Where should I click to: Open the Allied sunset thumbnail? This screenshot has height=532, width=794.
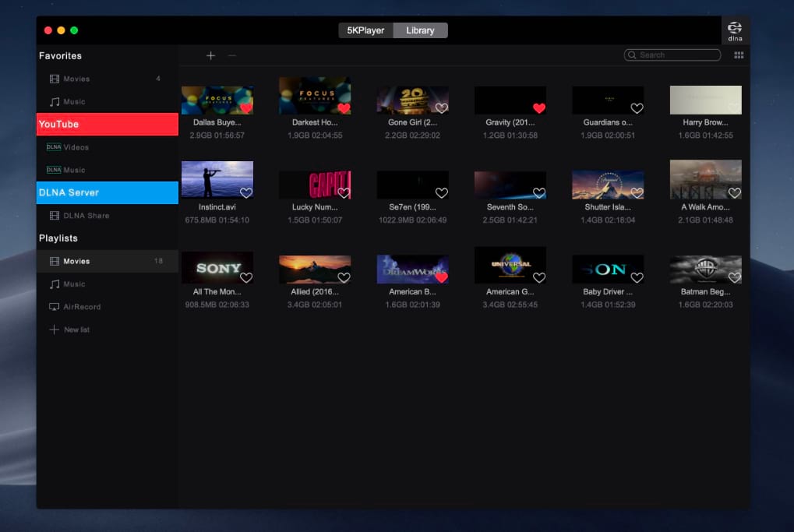[315, 270]
